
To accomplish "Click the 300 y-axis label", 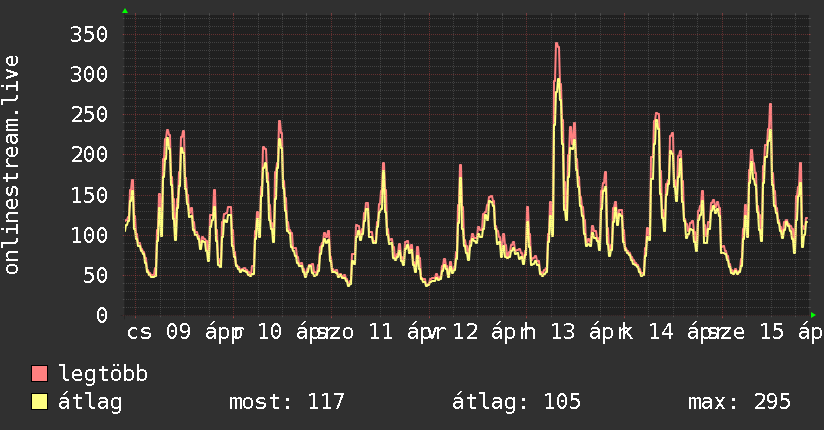I will [x=89, y=75].
